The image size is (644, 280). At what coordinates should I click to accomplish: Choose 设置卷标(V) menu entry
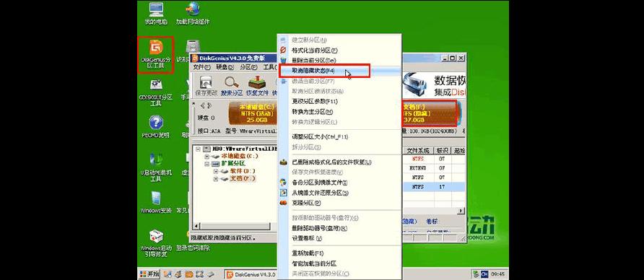tap(339, 239)
